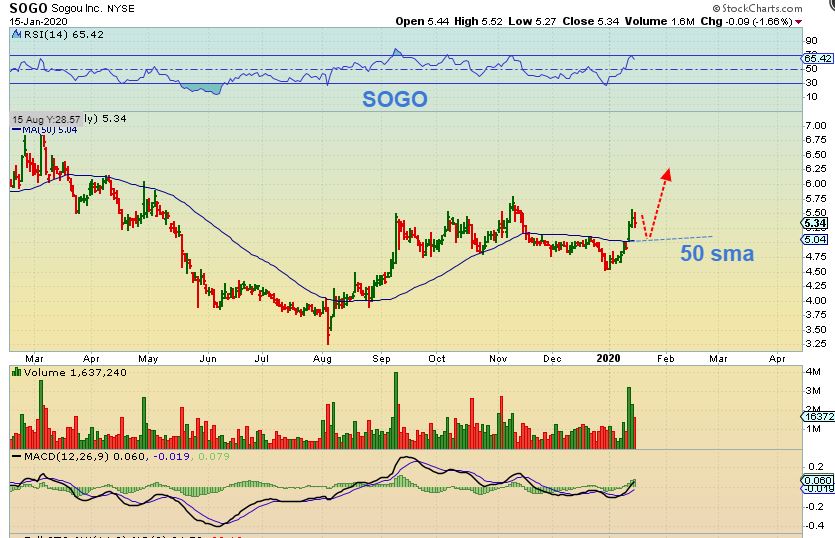Image resolution: width=835 pixels, height=538 pixels.
Task: Click the Volume 1.6M header value
Action: point(660,21)
